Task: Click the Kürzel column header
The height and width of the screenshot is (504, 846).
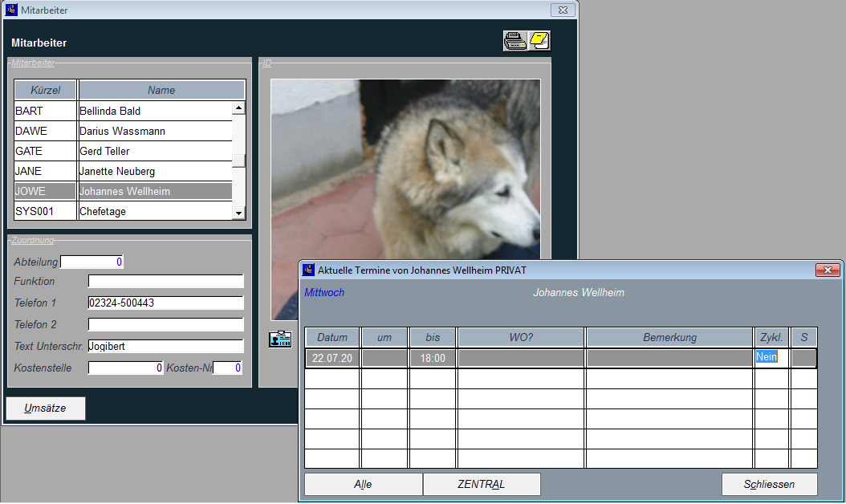Action: [46, 90]
